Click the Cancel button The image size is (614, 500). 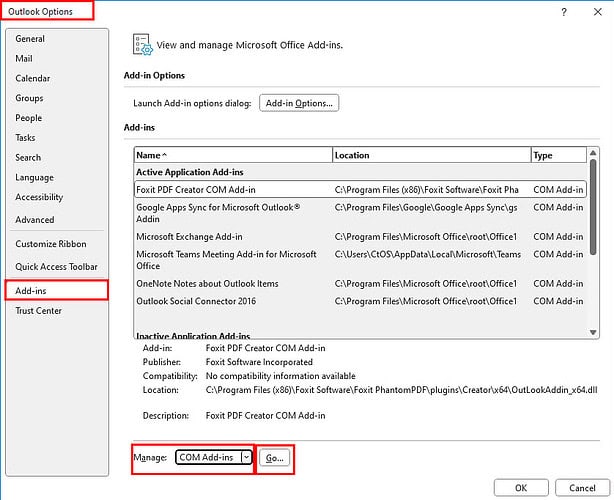[582, 488]
